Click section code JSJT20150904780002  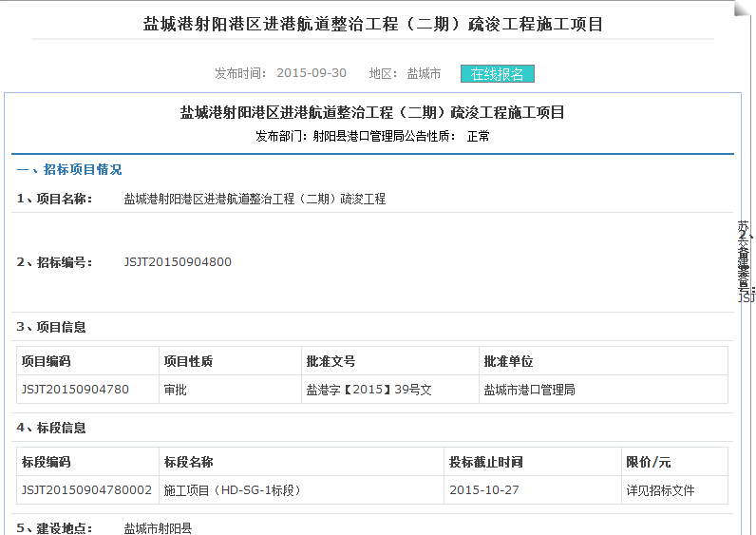coord(86,490)
